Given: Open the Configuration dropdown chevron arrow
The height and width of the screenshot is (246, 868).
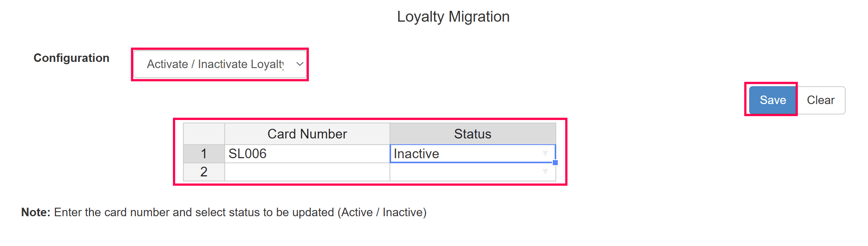Looking at the screenshot, I should coord(299,64).
